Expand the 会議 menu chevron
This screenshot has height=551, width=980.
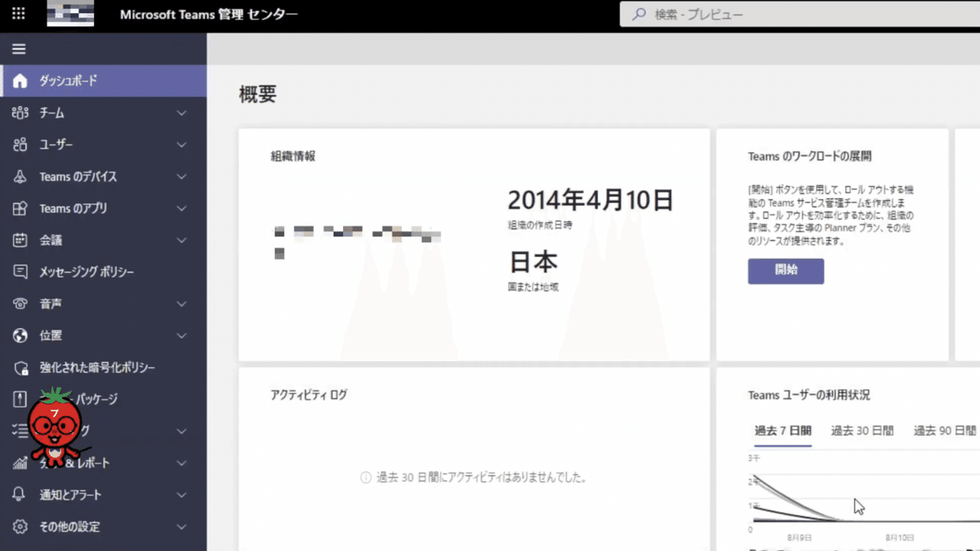pyautogui.click(x=182, y=240)
